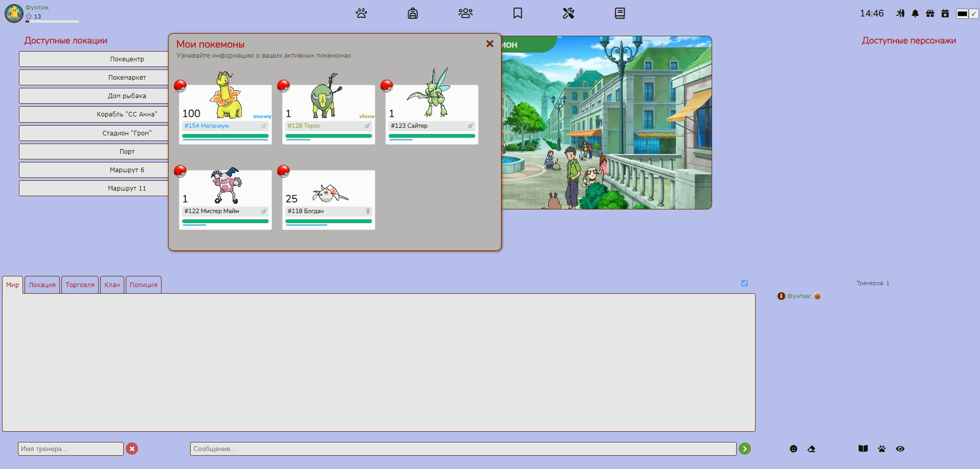Image resolution: width=980 pixels, height=469 pixels.
Task: Toggle the blue checkbox above chat
Action: (x=744, y=283)
